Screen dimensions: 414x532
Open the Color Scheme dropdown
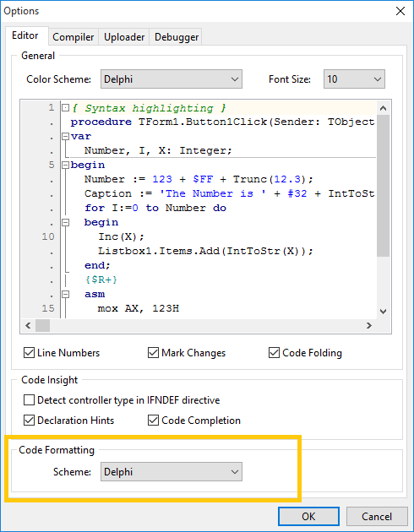(172, 79)
